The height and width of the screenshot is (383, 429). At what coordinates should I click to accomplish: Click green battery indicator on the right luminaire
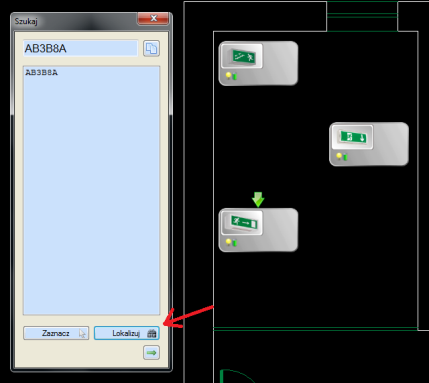click(x=345, y=157)
